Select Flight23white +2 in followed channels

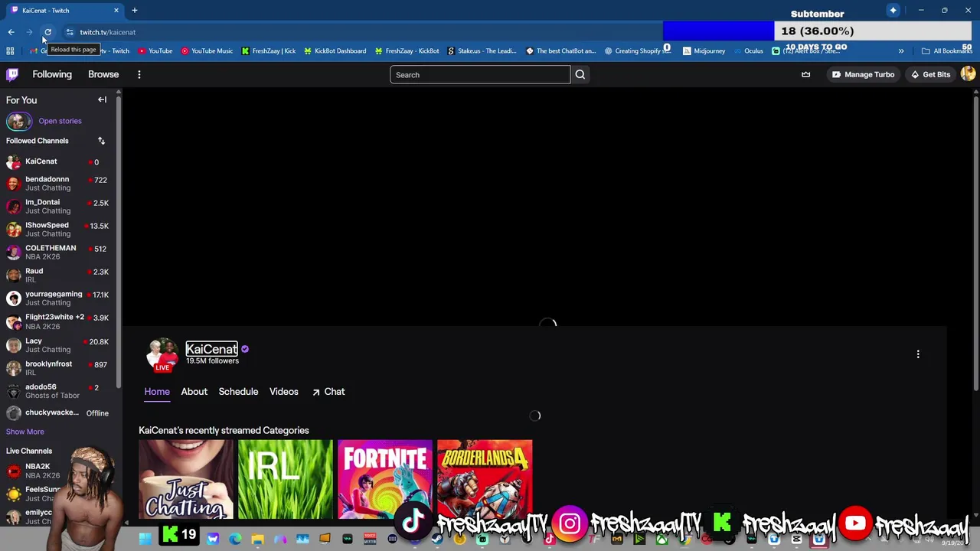click(x=58, y=321)
